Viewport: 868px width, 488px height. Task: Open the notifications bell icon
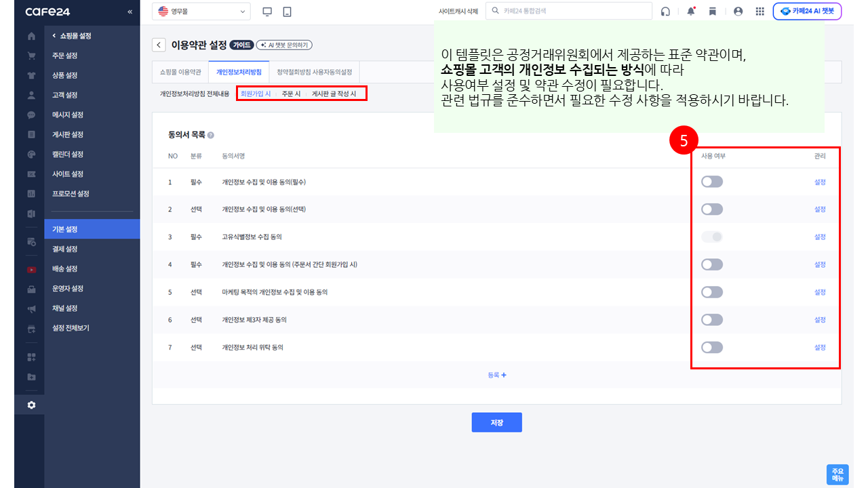691,12
